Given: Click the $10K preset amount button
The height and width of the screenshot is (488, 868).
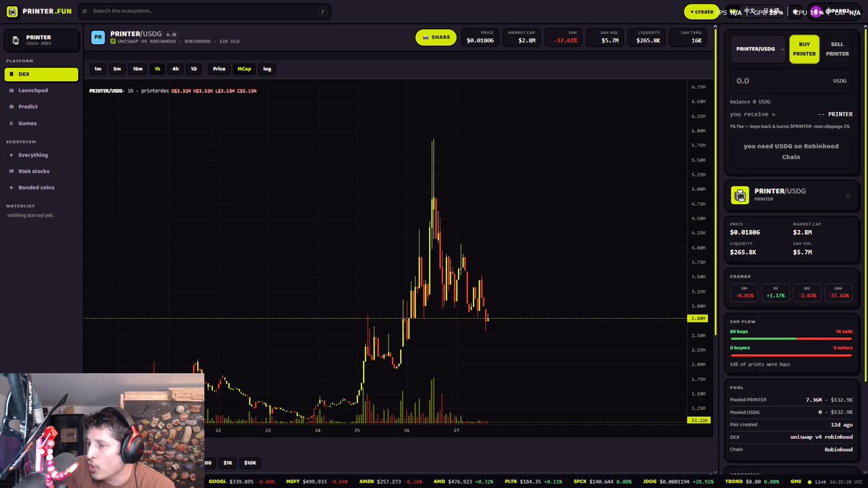Looking at the screenshot, I should pos(250,463).
